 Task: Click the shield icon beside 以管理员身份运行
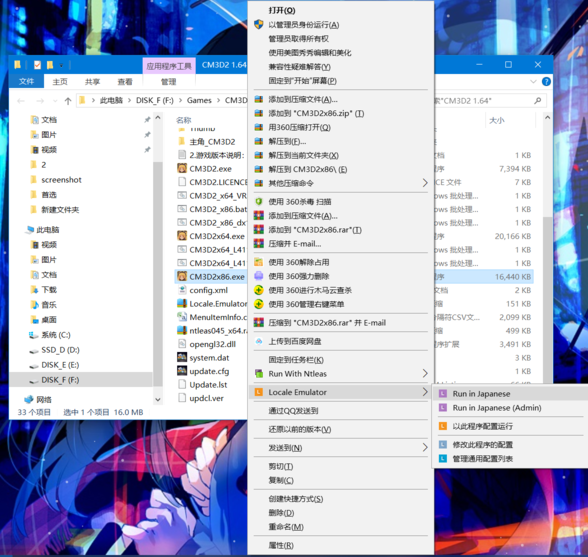[258, 25]
